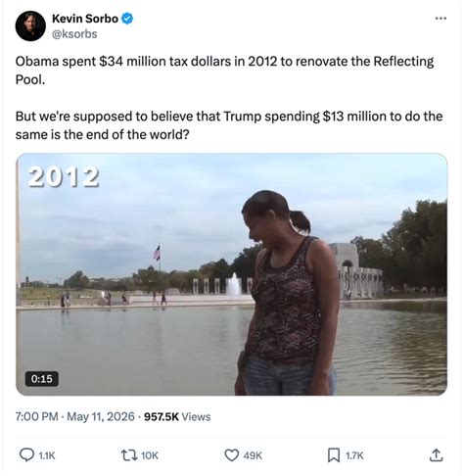The height and width of the screenshot is (476, 464).
Task: Play the 2012 Reflecting Pool video
Action: (x=232, y=274)
